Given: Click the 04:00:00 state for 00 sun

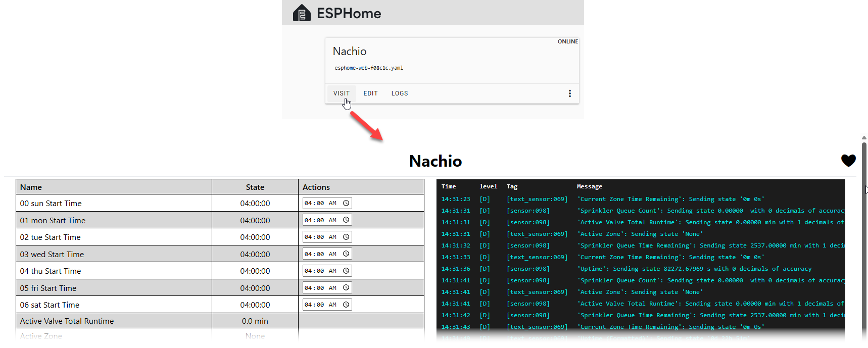Looking at the screenshot, I should point(255,203).
